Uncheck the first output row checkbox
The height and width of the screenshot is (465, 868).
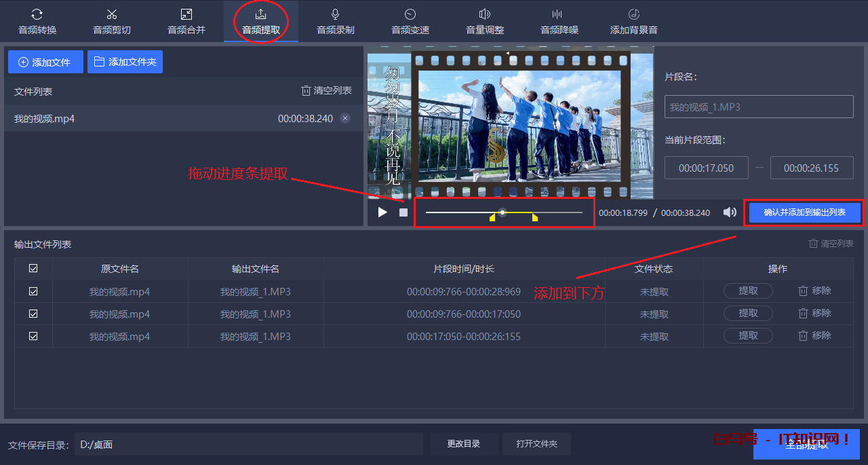(x=33, y=291)
